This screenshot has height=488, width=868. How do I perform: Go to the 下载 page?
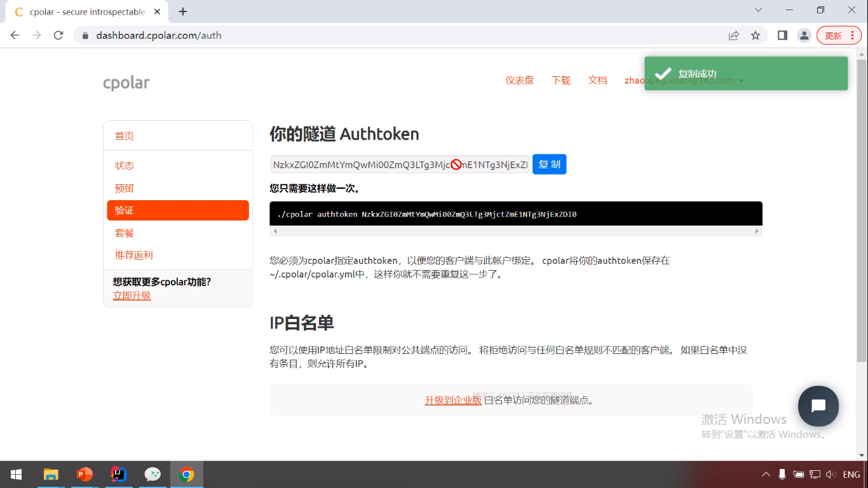coord(561,80)
